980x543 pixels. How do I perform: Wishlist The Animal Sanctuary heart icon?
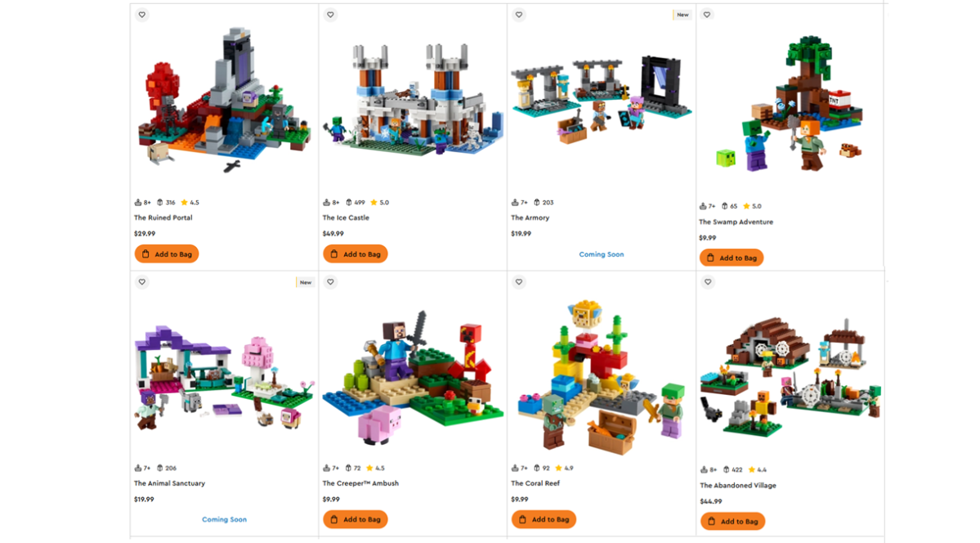pos(142,282)
